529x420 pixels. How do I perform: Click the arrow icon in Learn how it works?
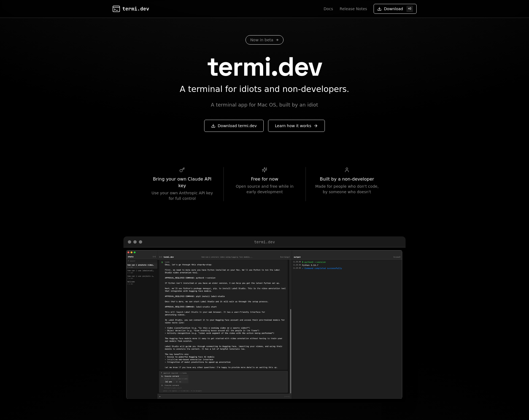[x=316, y=126]
